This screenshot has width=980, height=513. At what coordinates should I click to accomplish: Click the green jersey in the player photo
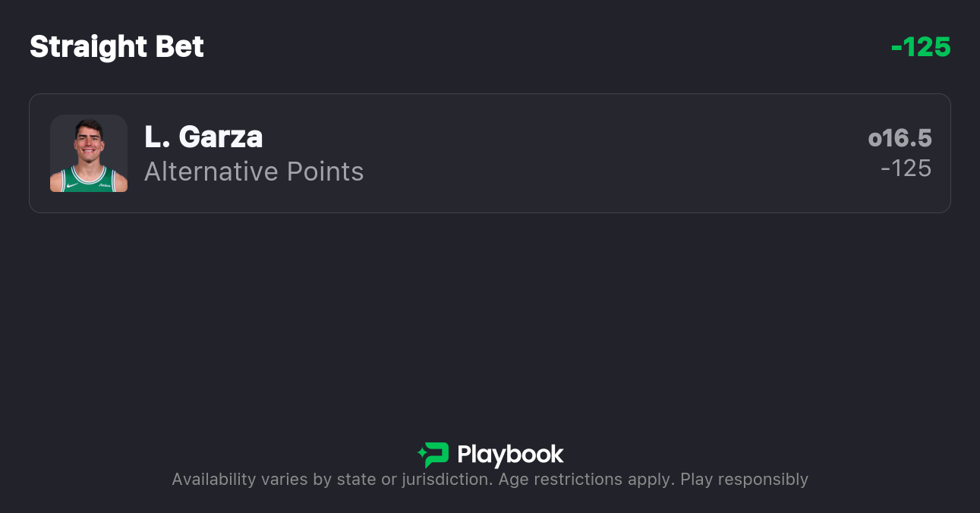89,181
